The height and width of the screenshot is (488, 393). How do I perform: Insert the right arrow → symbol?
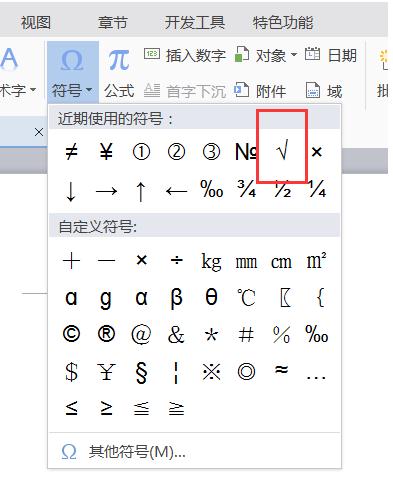coord(106,191)
